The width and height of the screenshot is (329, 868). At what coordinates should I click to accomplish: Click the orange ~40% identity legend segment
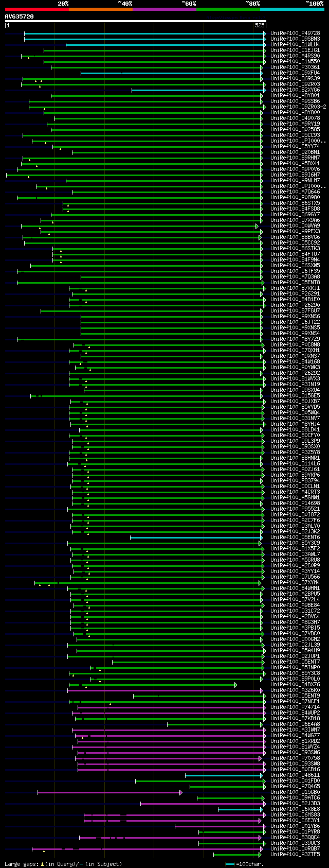coord(101,9)
